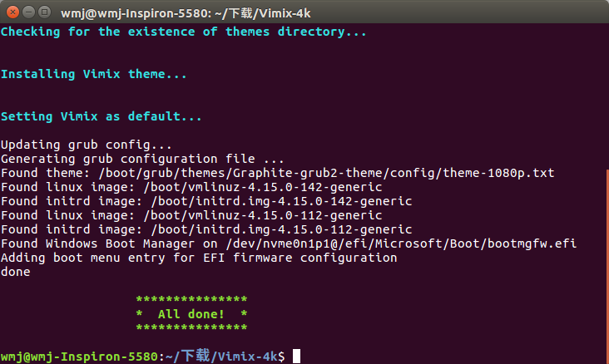Click the 'done' output line
609x364 pixels.
point(16,272)
